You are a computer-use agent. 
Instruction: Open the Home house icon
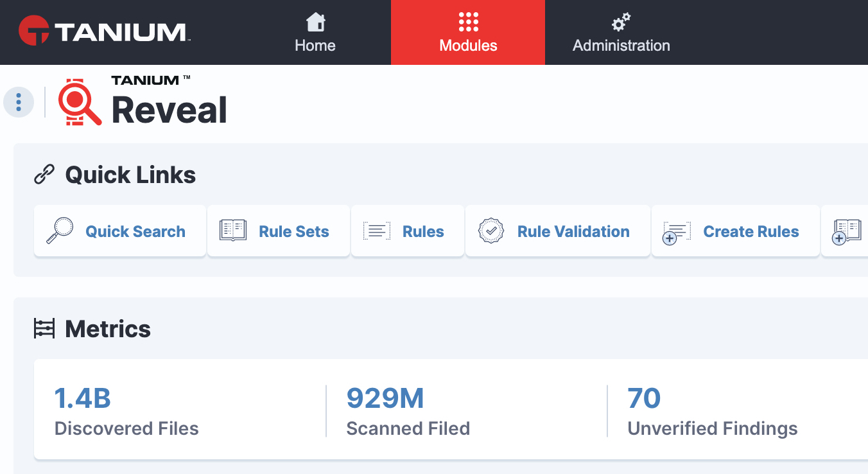tap(315, 22)
